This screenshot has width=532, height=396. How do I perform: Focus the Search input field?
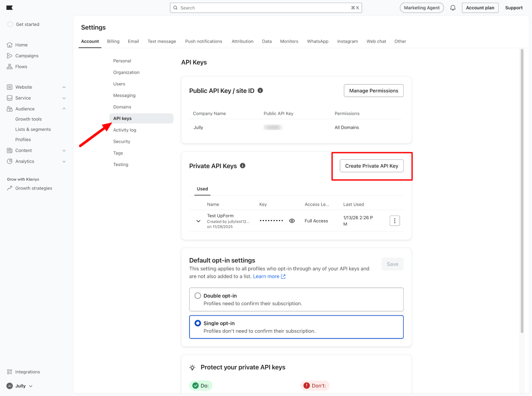coord(266,8)
